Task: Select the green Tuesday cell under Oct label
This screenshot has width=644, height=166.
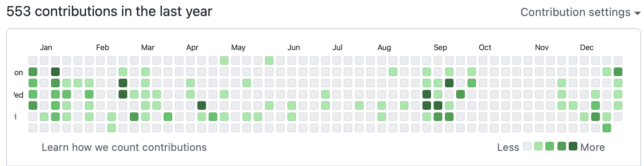Action: 472,83
